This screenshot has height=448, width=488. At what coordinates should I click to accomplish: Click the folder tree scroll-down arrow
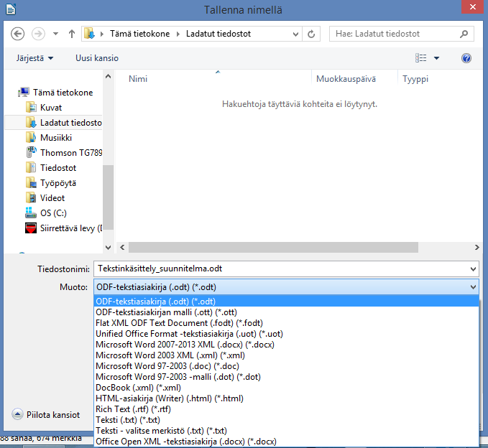click(x=108, y=248)
